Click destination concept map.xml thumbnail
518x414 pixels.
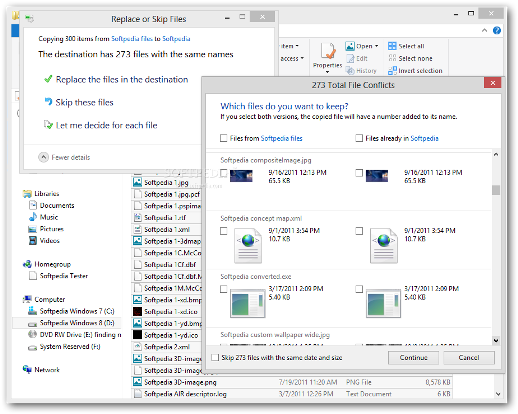point(384,245)
